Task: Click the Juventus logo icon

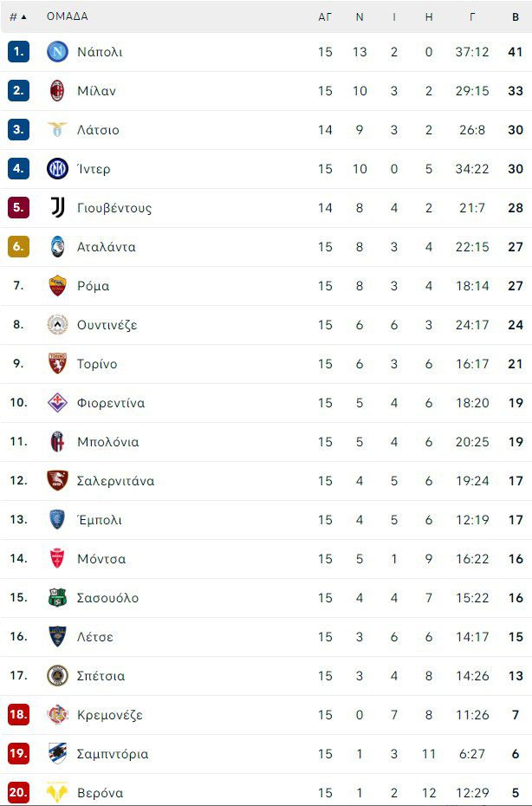Action: click(57, 208)
